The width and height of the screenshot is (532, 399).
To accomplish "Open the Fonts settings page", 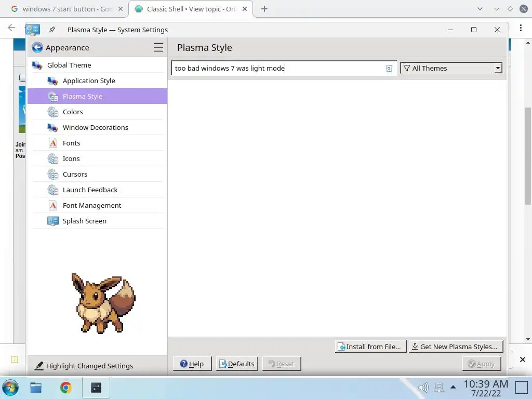I will (98, 143).
